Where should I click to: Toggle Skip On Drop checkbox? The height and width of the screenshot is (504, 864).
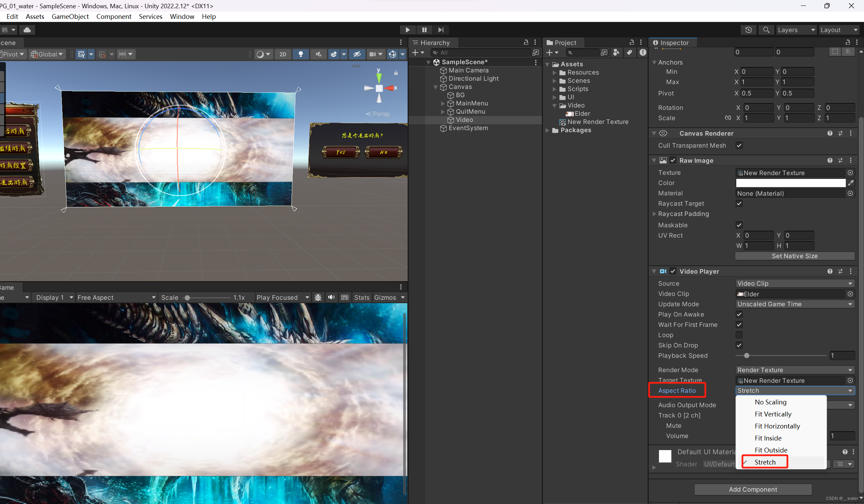pos(739,345)
